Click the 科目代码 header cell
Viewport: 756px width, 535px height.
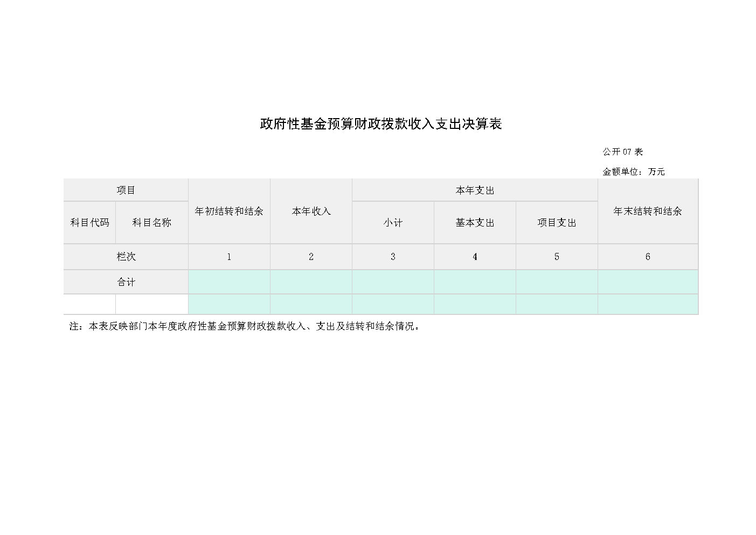pos(89,222)
